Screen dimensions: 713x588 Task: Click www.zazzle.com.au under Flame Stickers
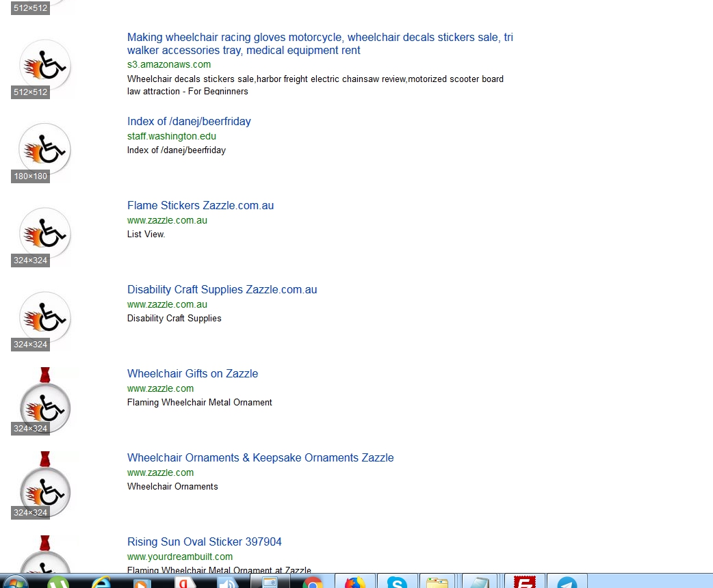click(x=167, y=220)
